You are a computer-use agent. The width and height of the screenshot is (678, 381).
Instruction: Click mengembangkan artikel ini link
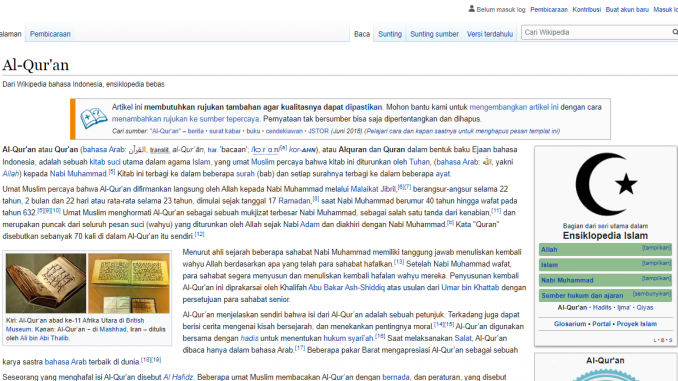point(514,107)
